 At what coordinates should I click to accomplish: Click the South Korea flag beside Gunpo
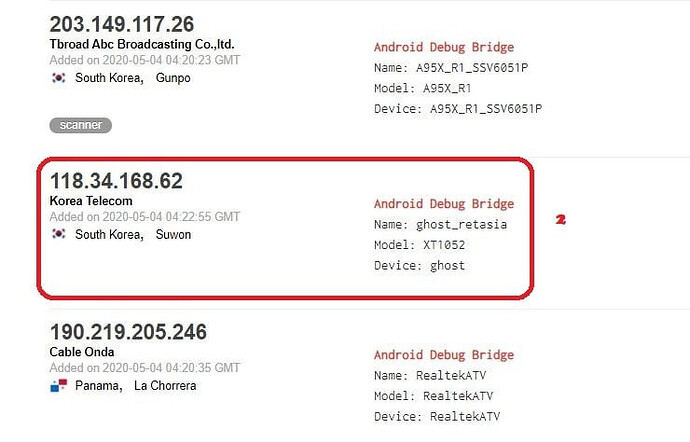point(58,78)
